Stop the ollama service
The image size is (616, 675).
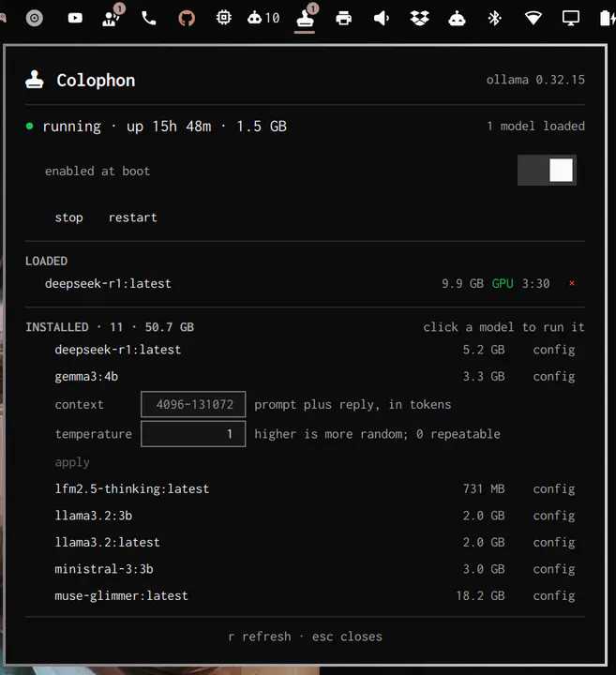tap(68, 217)
